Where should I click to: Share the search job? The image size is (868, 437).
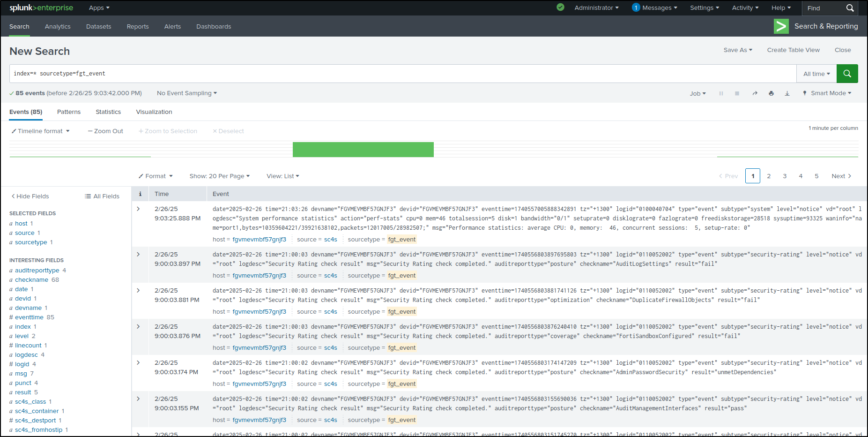755,93
